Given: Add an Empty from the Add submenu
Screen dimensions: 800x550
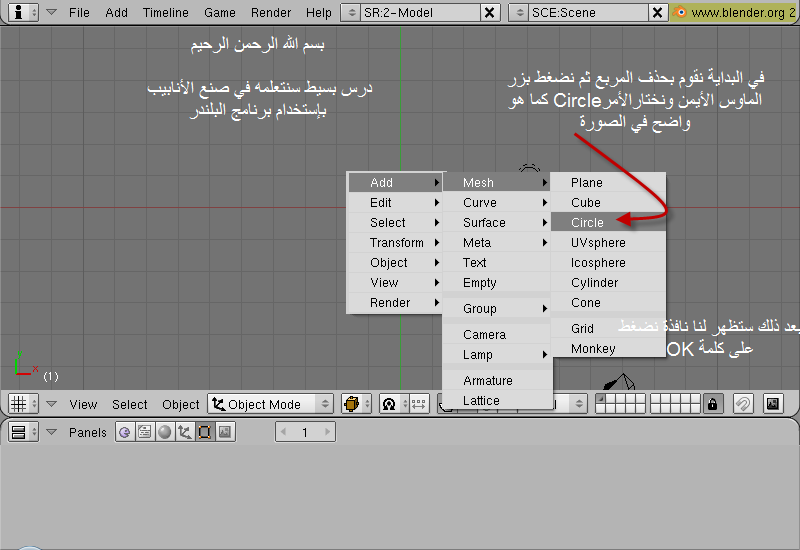Looking at the screenshot, I should click(x=497, y=283).
